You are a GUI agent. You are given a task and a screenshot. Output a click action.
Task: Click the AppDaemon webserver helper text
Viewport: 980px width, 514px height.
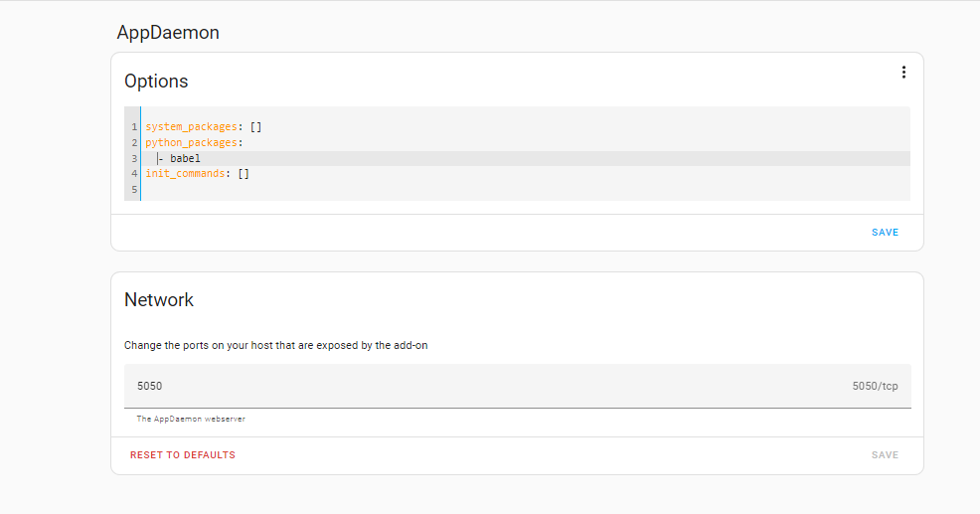pos(191,420)
